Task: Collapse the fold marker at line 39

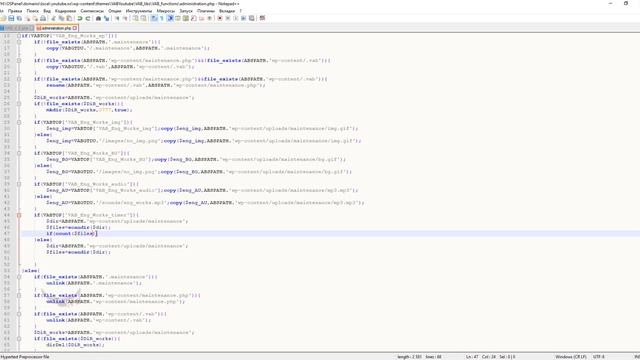Action: [19, 184]
